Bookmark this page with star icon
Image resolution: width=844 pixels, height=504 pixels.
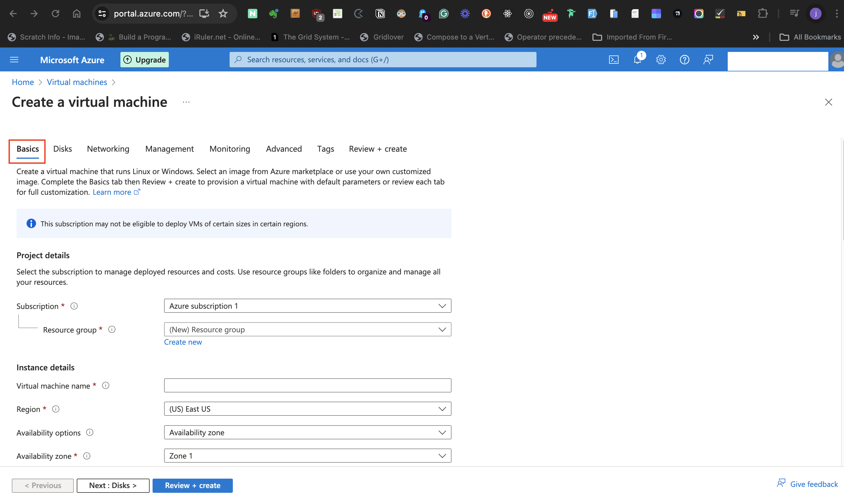(223, 14)
